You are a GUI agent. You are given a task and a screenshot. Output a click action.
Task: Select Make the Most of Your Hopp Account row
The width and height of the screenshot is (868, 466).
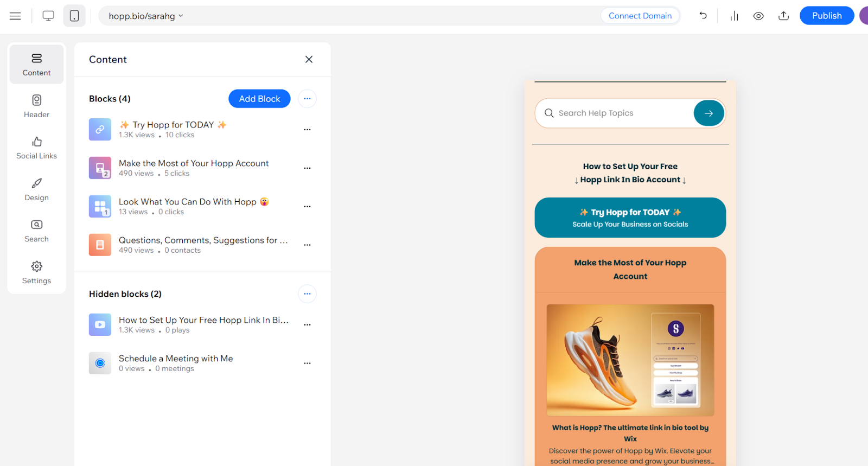pos(202,168)
